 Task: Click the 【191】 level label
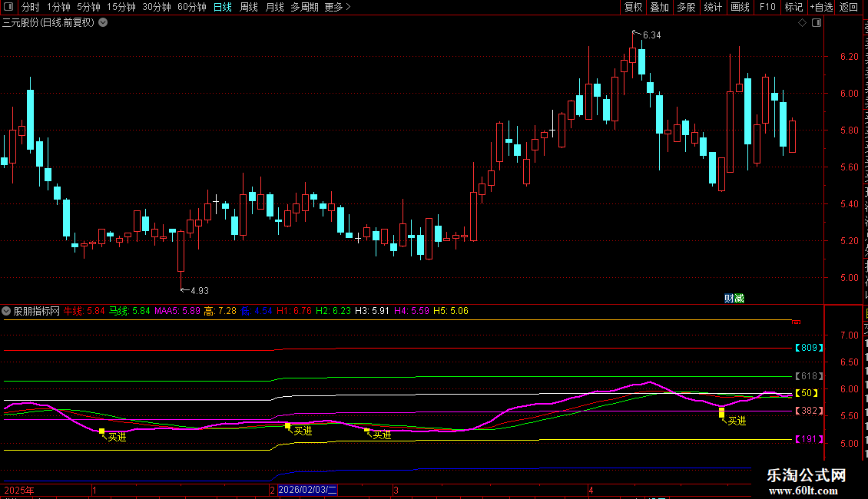click(809, 439)
